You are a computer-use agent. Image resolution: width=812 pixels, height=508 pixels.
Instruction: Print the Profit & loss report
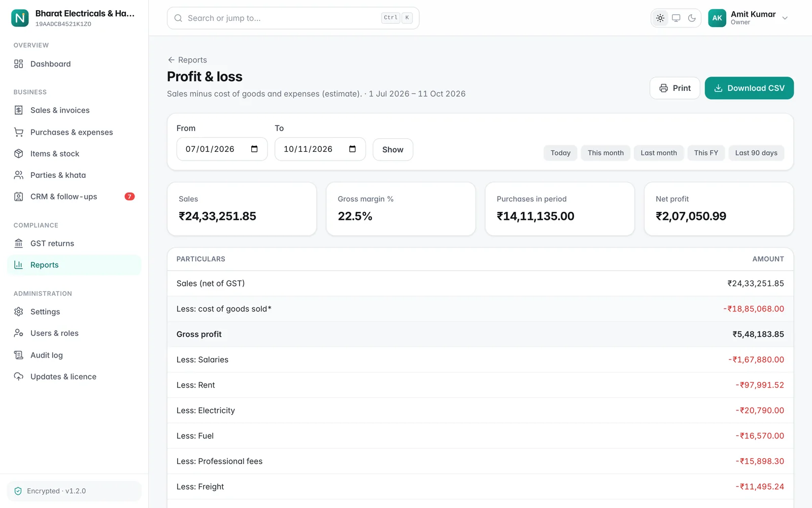click(x=675, y=88)
